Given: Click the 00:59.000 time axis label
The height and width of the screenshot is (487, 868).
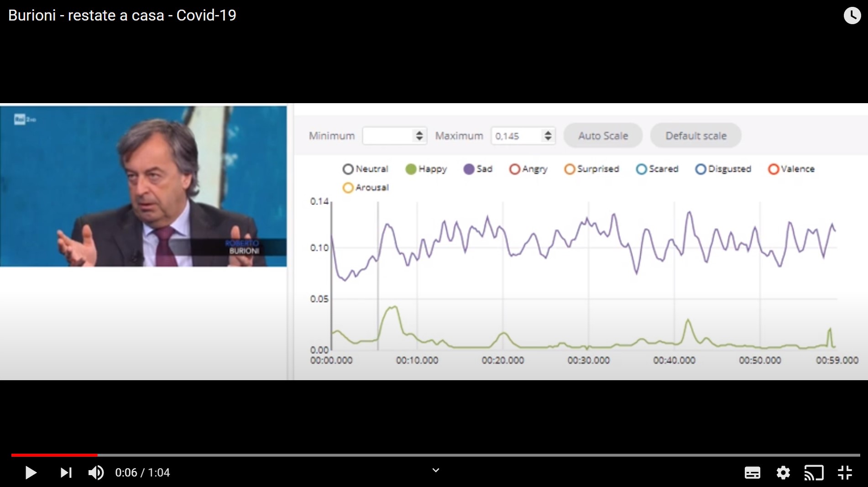Looking at the screenshot, I should point(837,360).
